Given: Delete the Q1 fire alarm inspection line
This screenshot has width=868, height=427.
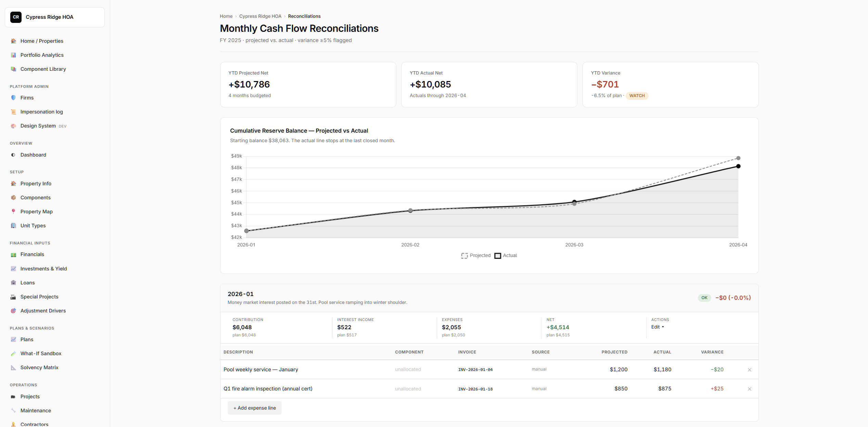Looking at the screenshot, I should [x=750, y=389].
